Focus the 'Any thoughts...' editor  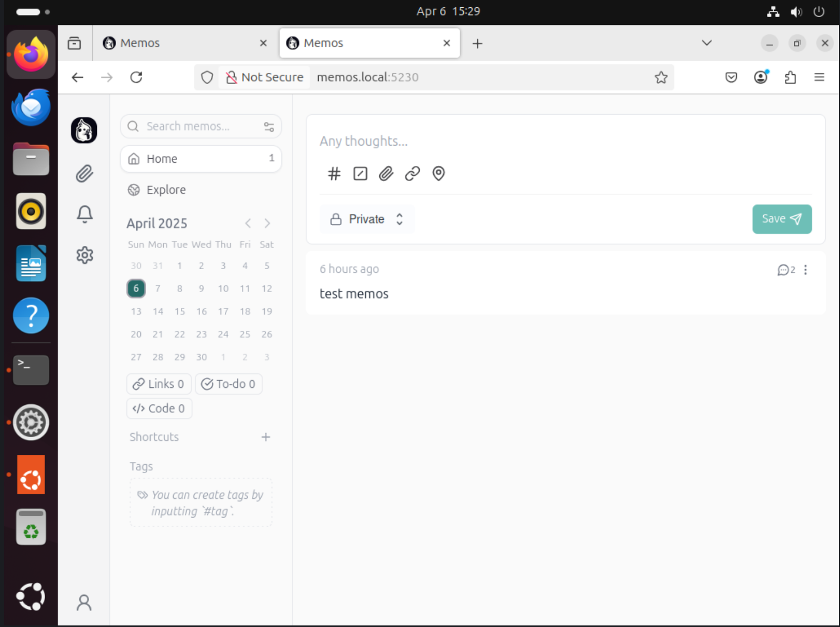565,142
